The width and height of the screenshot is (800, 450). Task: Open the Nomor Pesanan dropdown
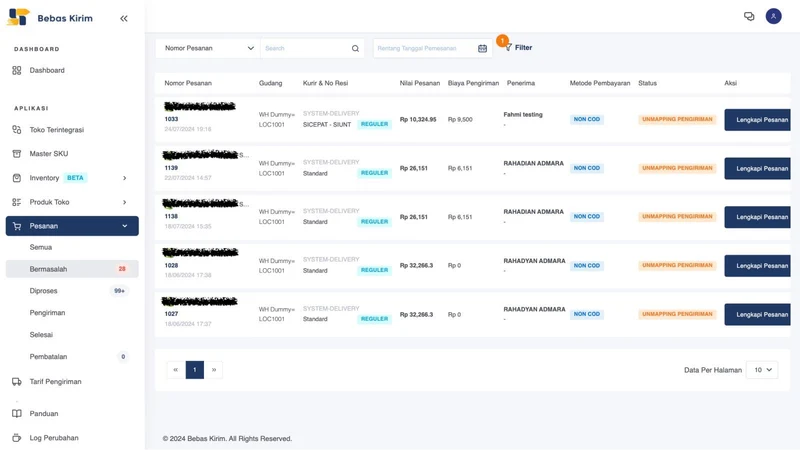coord(208,48)
